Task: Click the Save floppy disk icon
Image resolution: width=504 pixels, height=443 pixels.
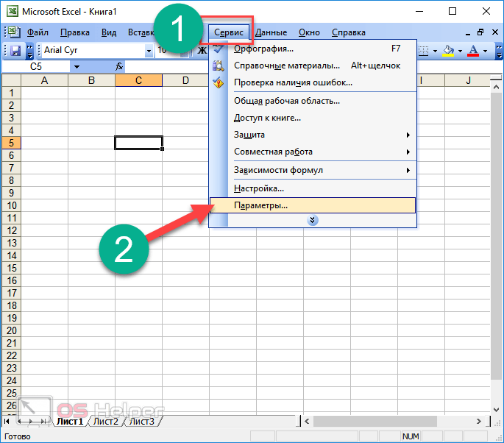Action: click(x=15, y=51)
